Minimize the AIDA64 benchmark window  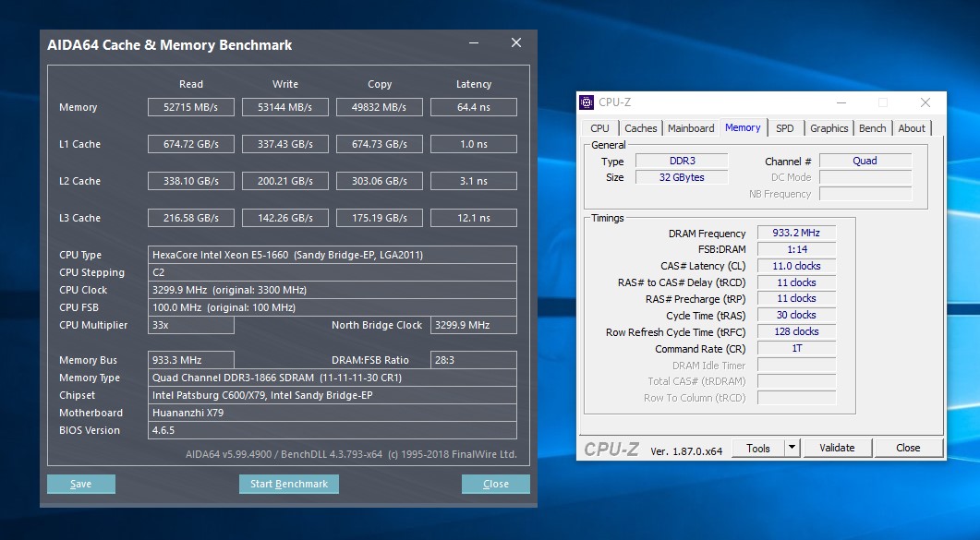click(474, 43)
